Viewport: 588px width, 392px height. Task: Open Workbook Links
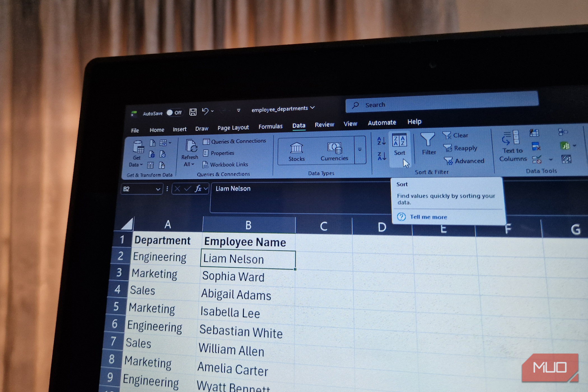tap(225, 164)
